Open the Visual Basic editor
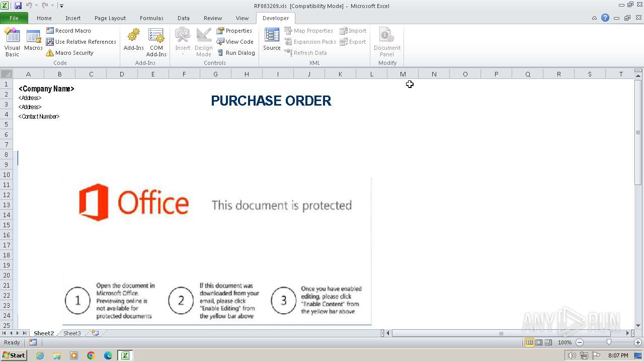Viewport: 644px width, 362px height. [12, 42]
